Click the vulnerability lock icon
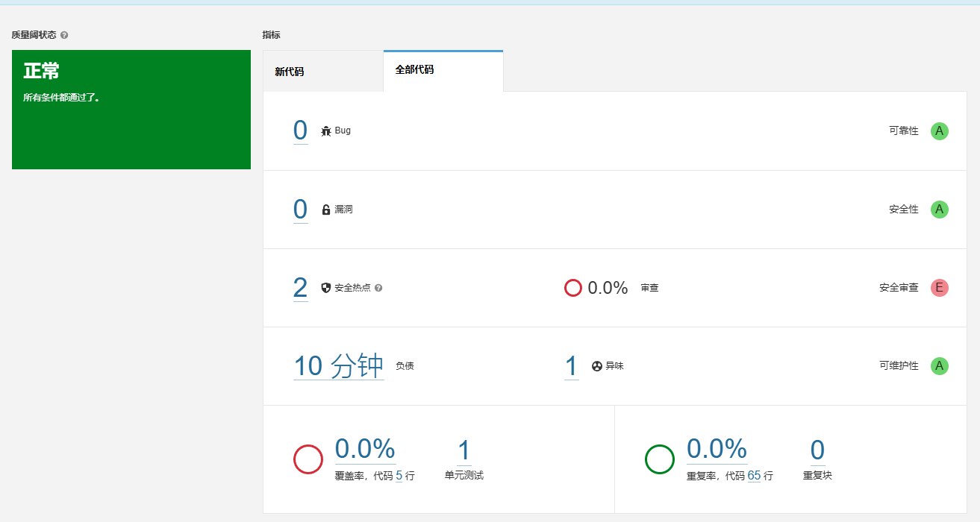This screenshot has width=980, height=522. [x=325, y=210]
